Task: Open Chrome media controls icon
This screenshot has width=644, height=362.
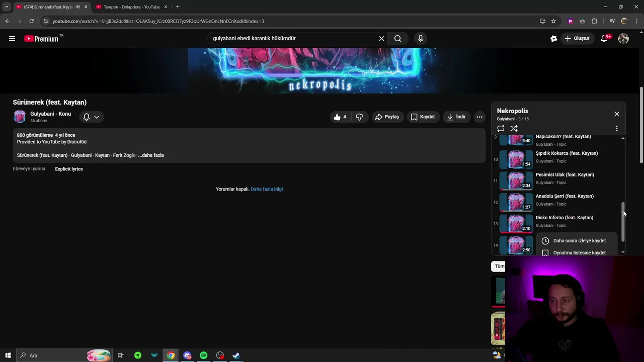Action: click(x=612, y=21)
